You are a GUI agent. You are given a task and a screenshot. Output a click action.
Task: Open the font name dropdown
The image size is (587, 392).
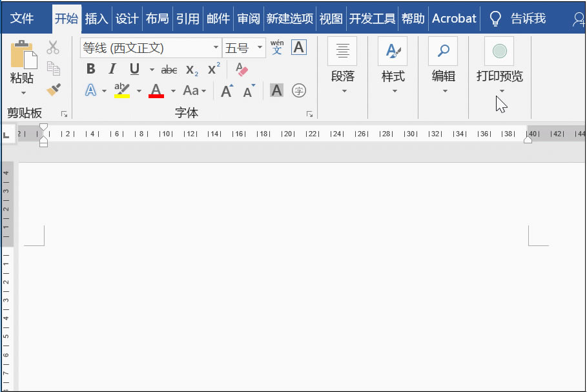click(x=216, y=48)
